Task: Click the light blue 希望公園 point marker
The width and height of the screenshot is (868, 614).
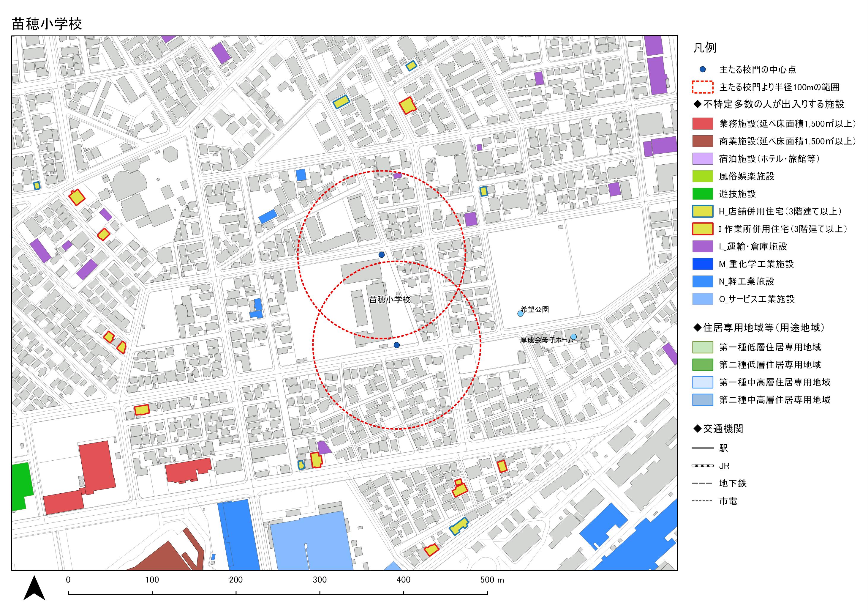Action: click(520, 313)
